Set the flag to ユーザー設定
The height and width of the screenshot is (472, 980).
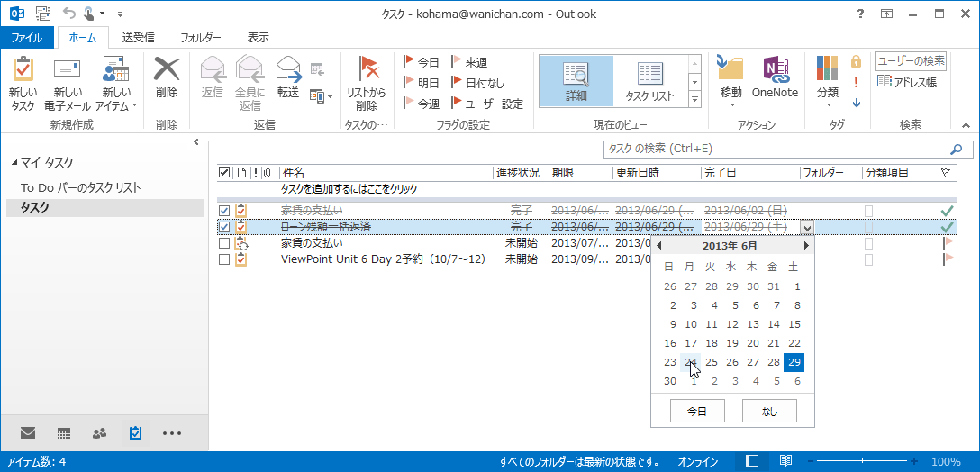(x=487, y=104)
